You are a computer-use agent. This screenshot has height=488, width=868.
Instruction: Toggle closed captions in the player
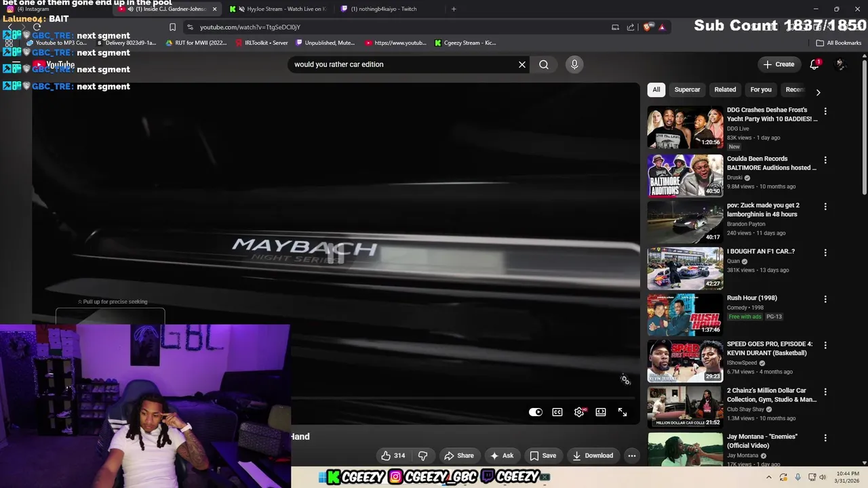click(x=557, y=412)
